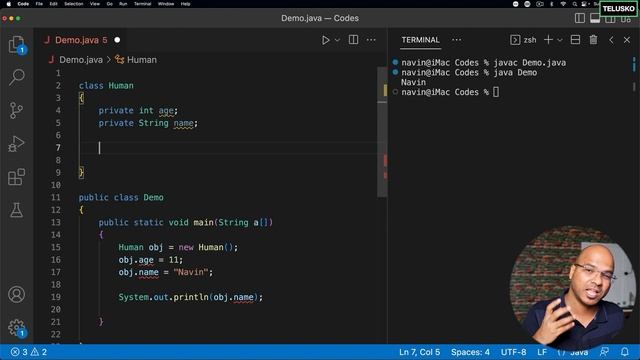This screenshot has height=360, width=640.
Task: Toggle the secondary side bar layout button
Action: pyautogui.click(x=611, y=19)
